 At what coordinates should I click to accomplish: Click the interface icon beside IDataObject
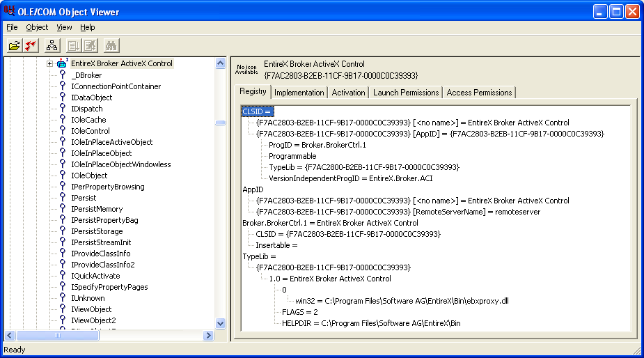(63, 97)
